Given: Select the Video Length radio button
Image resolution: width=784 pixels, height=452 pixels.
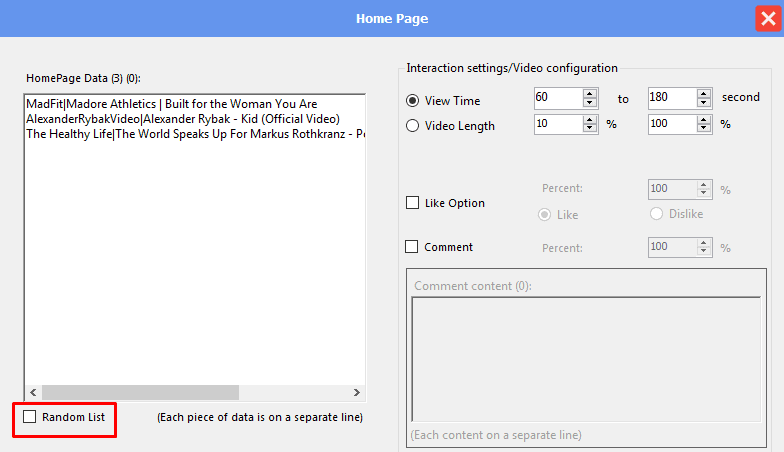Looking at the screenshot, I should 412,126.
